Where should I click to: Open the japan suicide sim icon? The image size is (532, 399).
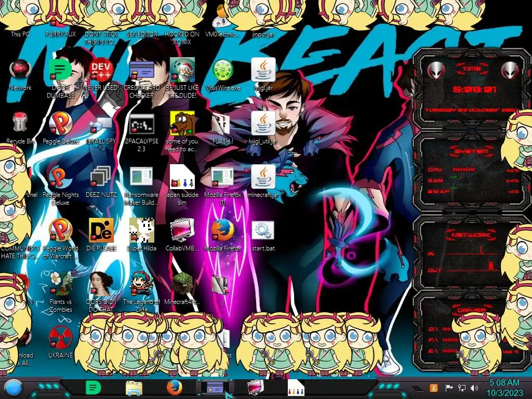(182, 186)
